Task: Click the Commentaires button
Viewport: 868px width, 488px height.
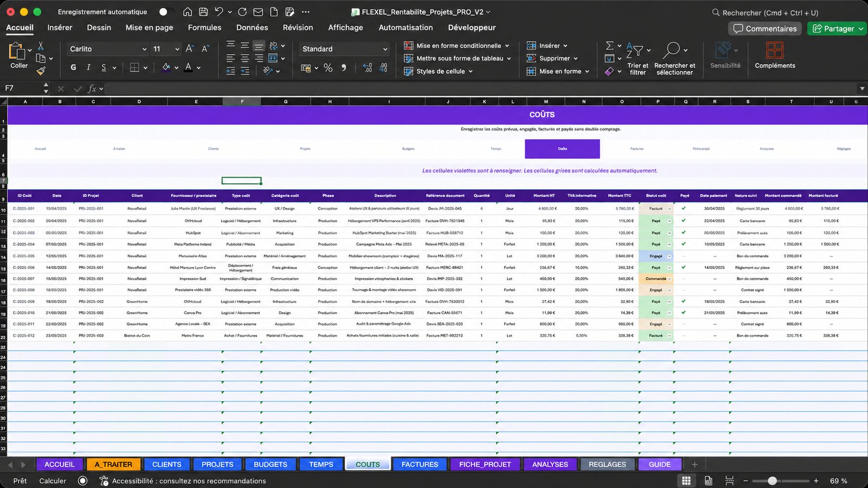Action: click(x=765, y=29)
